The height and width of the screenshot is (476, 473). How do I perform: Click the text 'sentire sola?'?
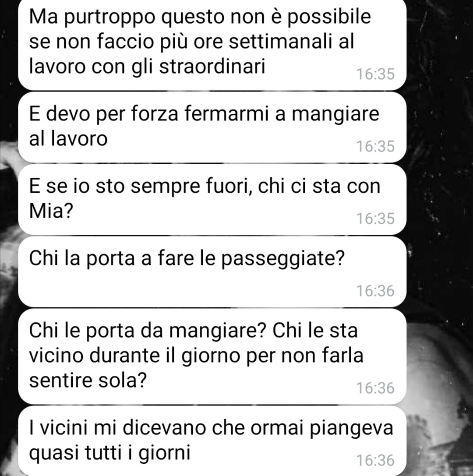(x=88, y=380)
